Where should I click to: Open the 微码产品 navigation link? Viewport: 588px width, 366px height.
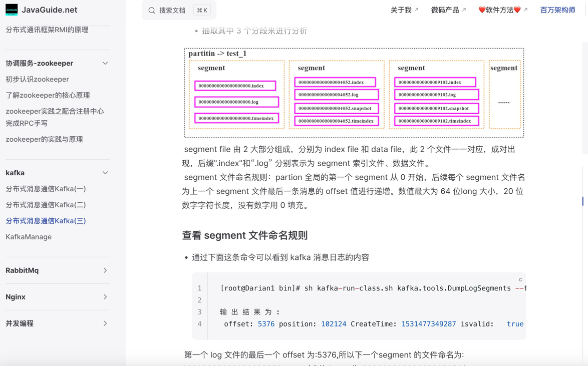pyautogui.click(x=445, y=10)
